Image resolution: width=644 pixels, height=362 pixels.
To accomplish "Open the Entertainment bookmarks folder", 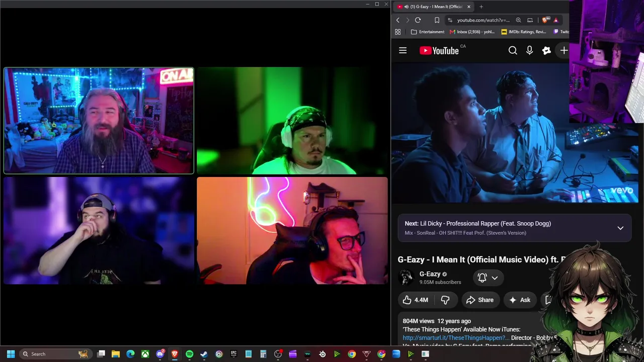I will tap(428, 32).
